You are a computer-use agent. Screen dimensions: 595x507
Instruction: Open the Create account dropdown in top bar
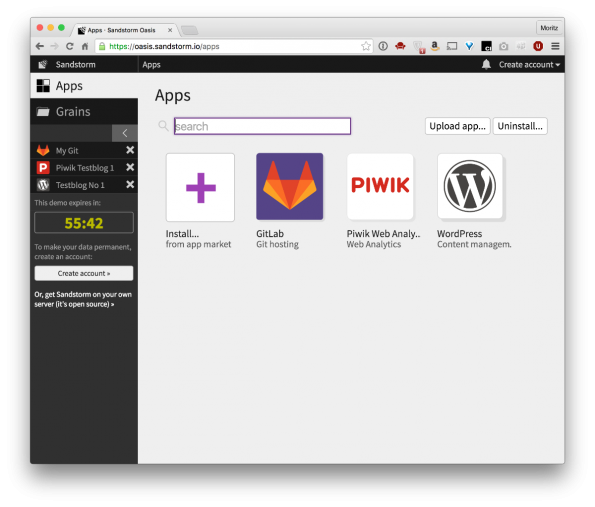[x=529, y=65]
